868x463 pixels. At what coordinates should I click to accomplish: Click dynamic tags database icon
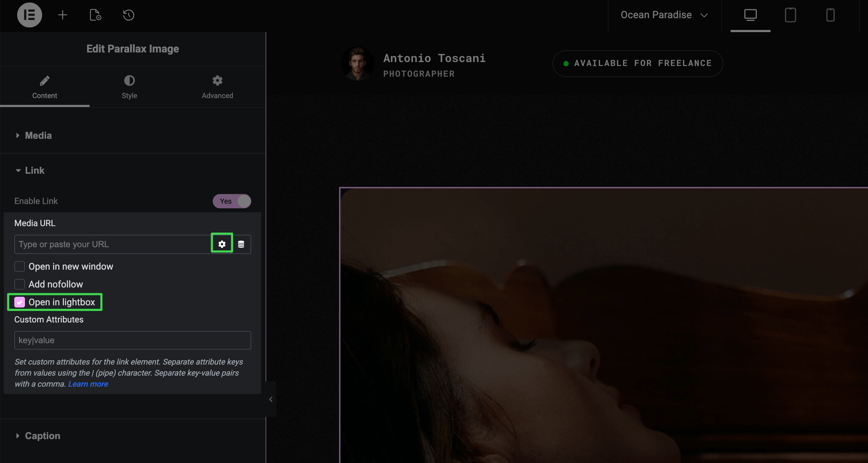(x=241, y=244)
